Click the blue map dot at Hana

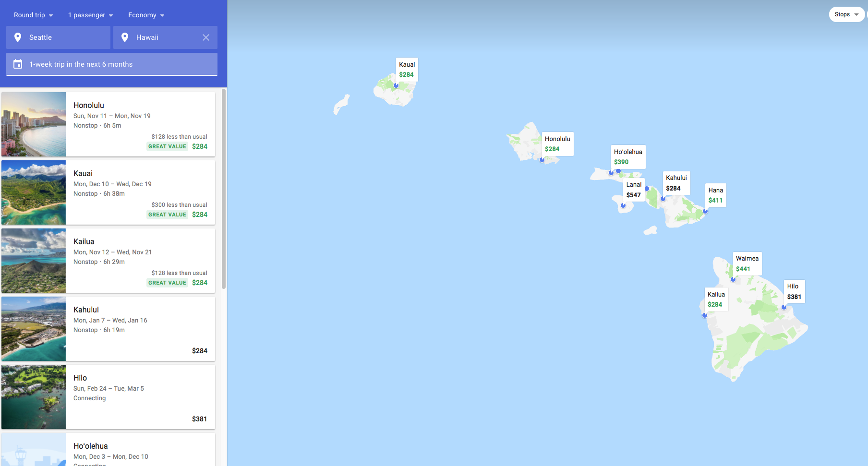(705, 211)
